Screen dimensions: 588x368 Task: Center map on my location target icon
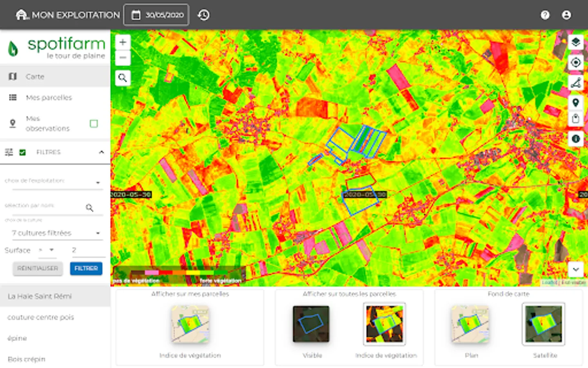click(576, 63)
